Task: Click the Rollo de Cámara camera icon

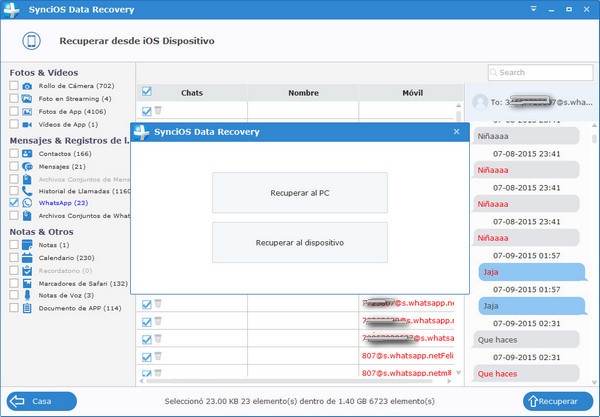Action: (27, 86)
